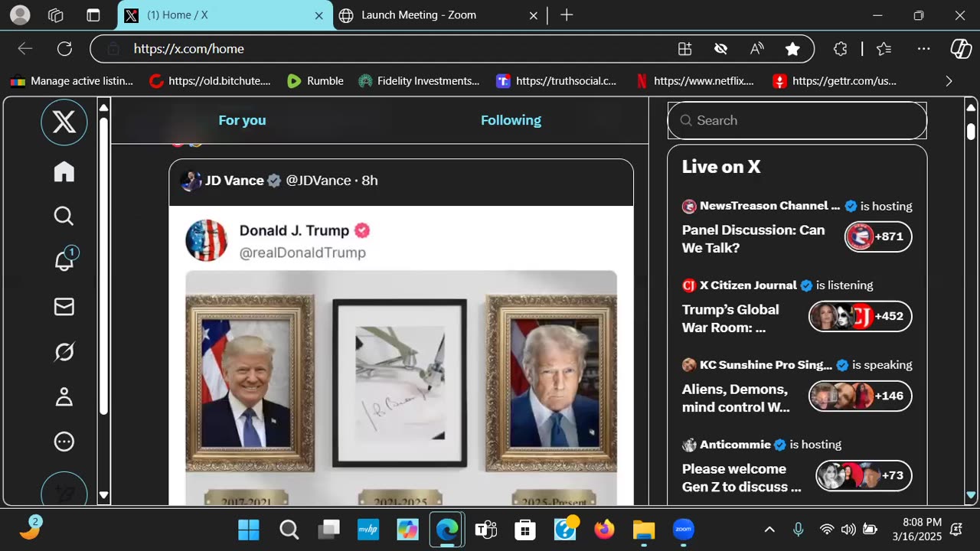Click the @JDVance handle
Image resolution: width=980 pixels, height=551 pixels.
coord(318,181)
